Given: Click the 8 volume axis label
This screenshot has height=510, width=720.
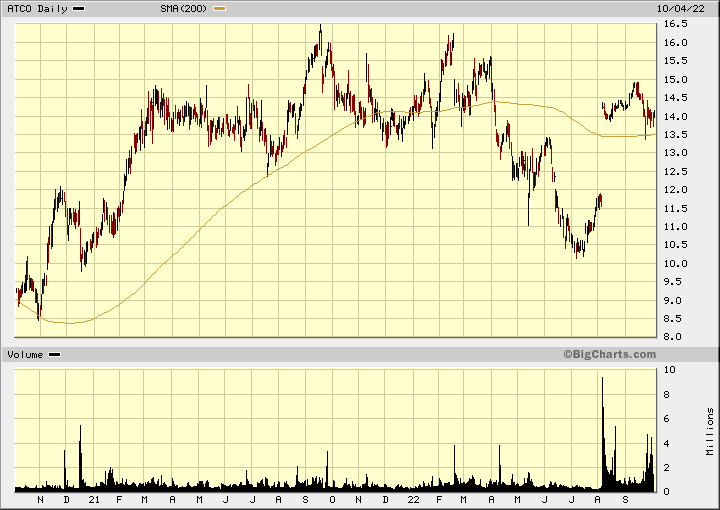Looking at the screenshot, I should (667, 394).
